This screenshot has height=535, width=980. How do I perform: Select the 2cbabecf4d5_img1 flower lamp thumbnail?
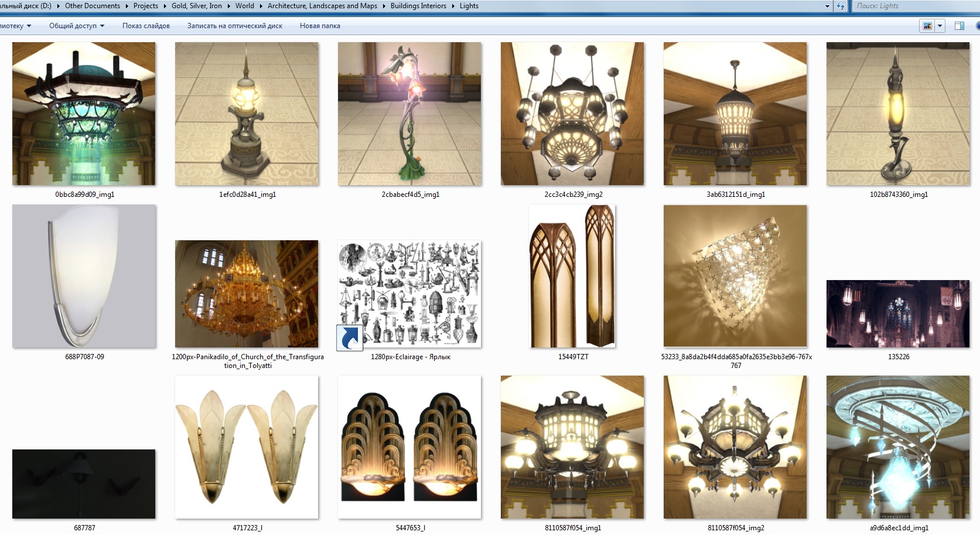(x=409, y=114)
